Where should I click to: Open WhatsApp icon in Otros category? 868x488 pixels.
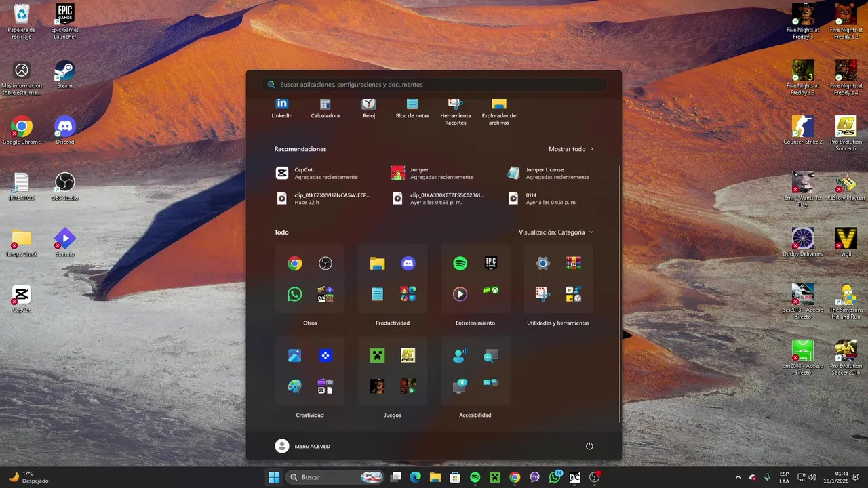[x=294, y=294]
